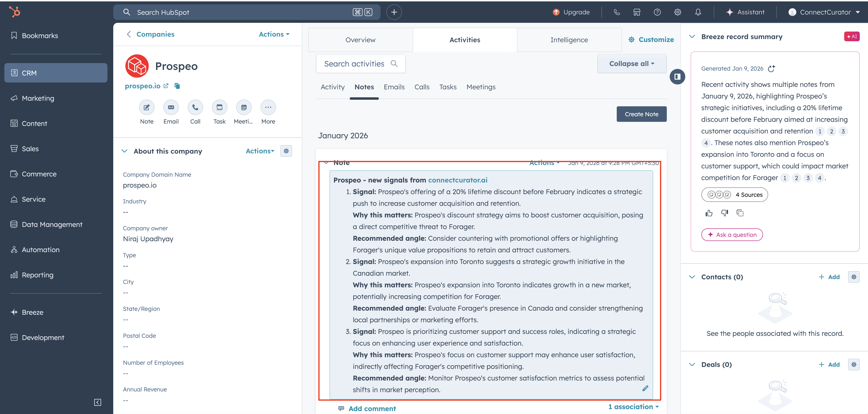The height and width of the screenshot is (414, 868).
Task: Select the Emails sub-tab
Action: [x=394, y=87]
